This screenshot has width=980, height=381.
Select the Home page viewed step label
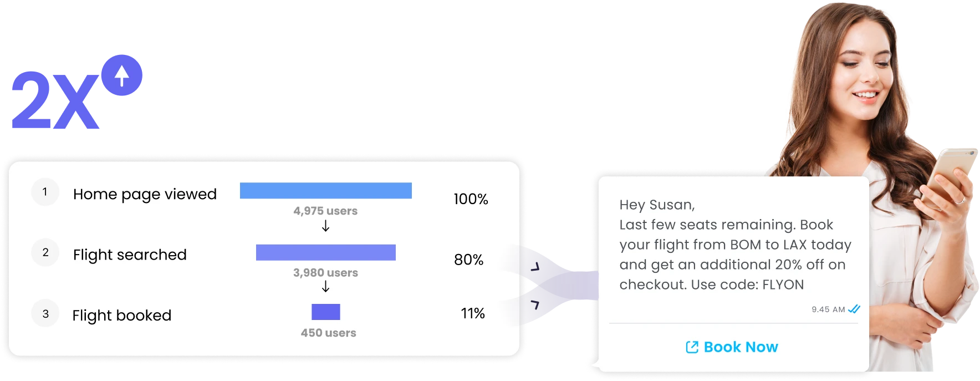[x=145, y=195]
